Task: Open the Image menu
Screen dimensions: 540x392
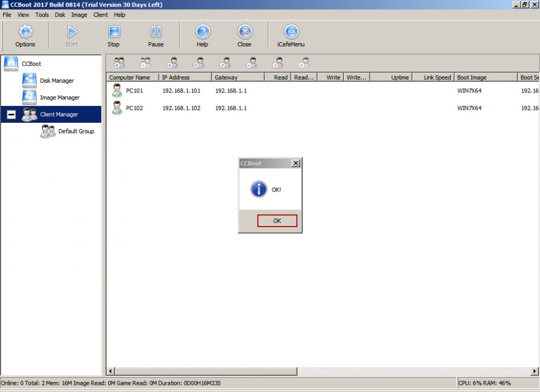Action: pos(79,15)
